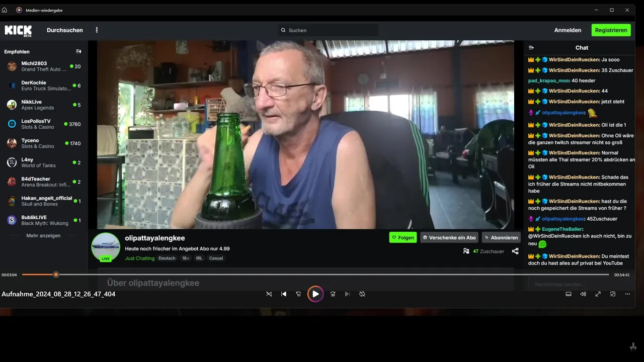
Task: Click the IRL tag
Action: pos(199,258)
